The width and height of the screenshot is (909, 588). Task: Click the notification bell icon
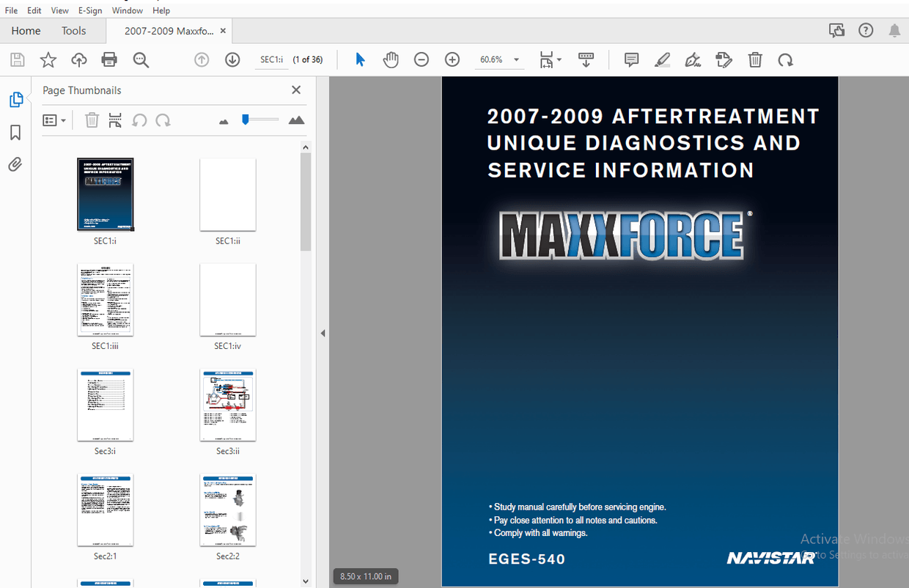pyautogui.click(x=894, y=30)
